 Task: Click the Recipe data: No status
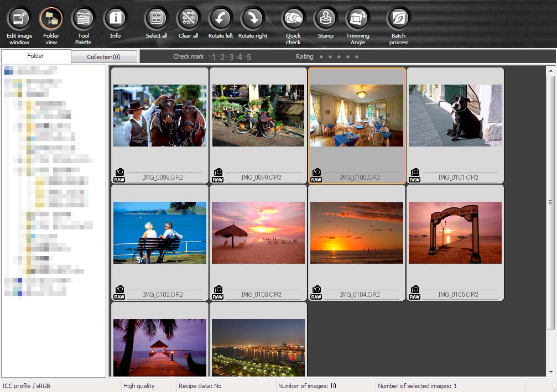point(200,386)
